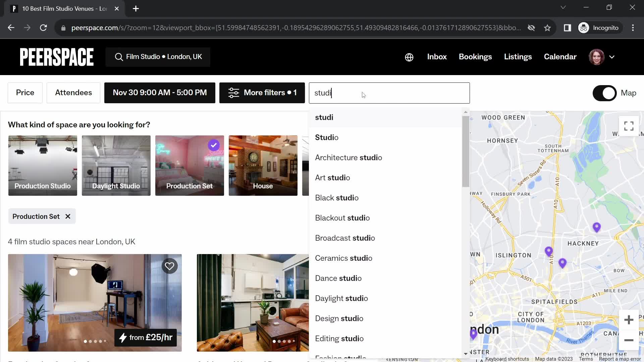Toggle map fullscreen view

(629, 126)
